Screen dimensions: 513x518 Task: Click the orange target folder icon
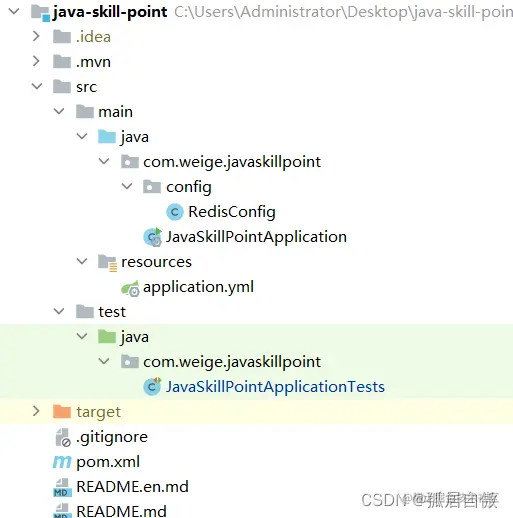(62, 412)
